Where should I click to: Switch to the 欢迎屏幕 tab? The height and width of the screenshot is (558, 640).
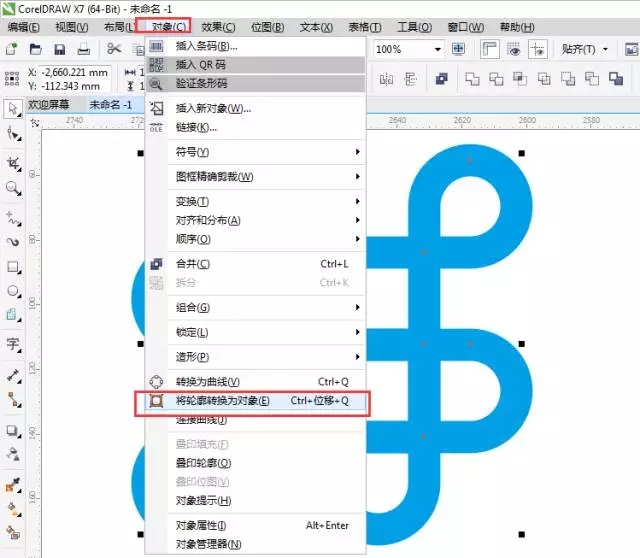click(x=49, y=104)
